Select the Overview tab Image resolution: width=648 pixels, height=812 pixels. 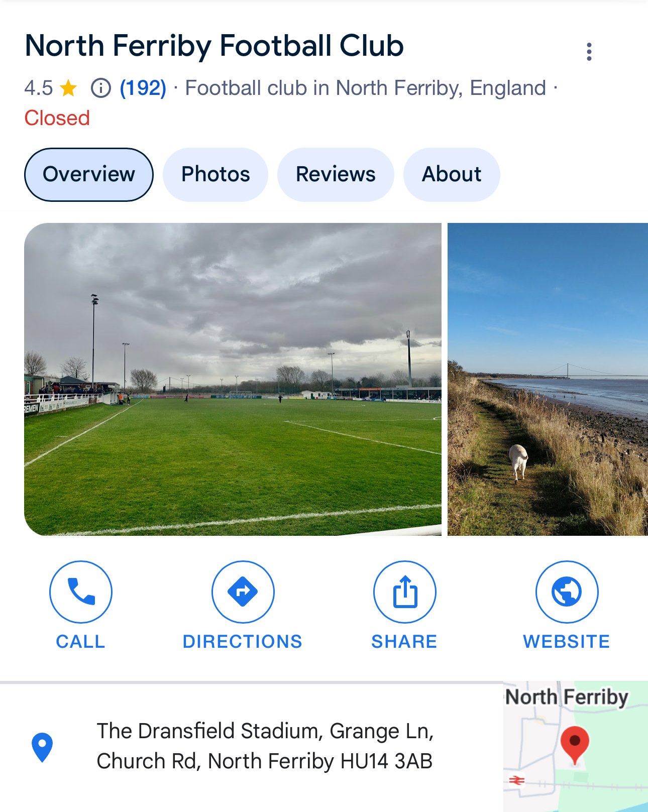click(x=89, y=174)
